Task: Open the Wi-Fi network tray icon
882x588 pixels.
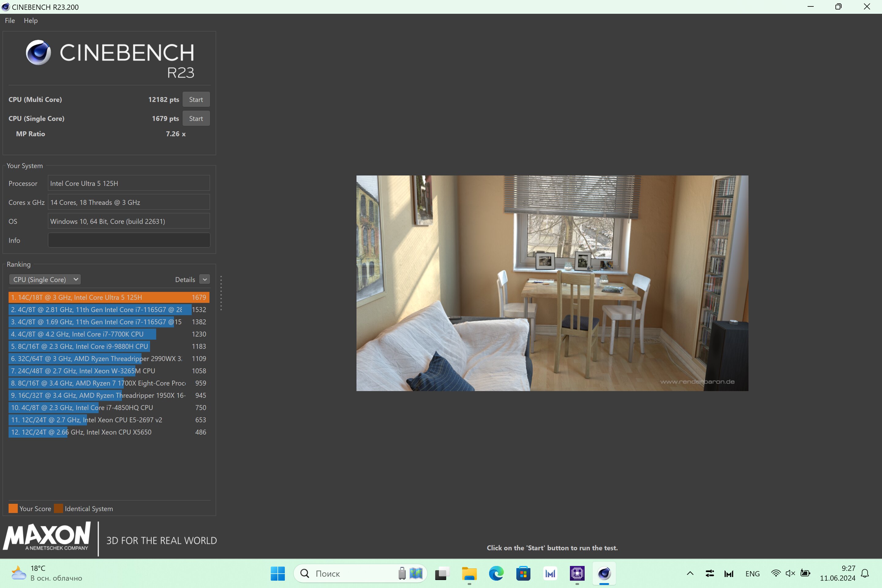Action: [775, 573]
